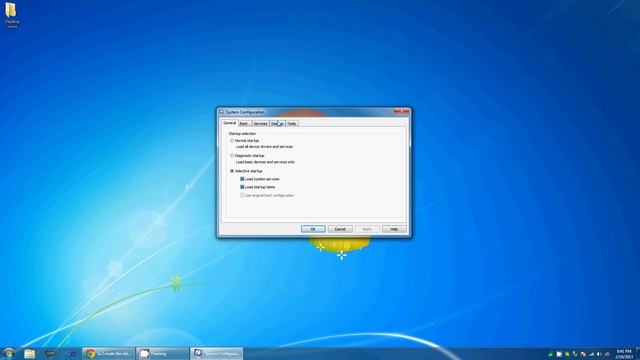The image size is (640, 360).
Task: Click the System Configuration title bar icon
Action: point(222,112)
